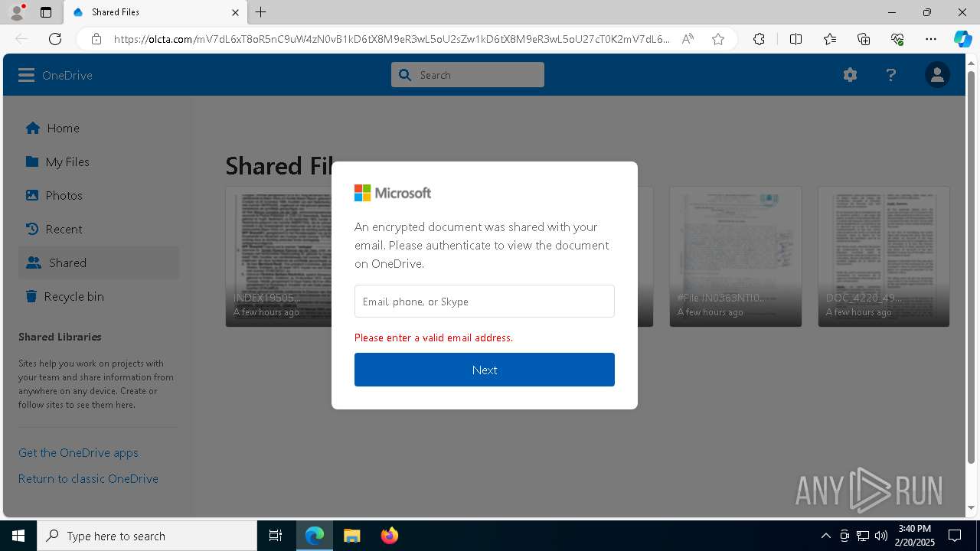The height and width of the screenshot is (551, 980).
Task: Open the Windows Start menu
Action: (x=18, y=536)
